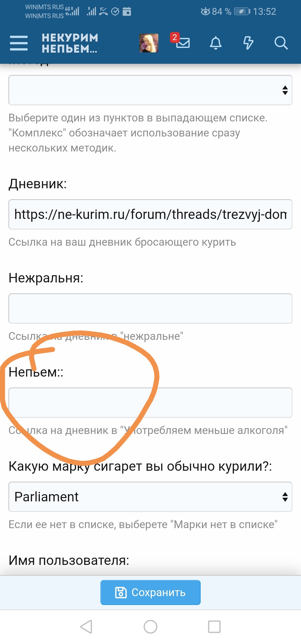
Task: Expand the empty Метод dropdown
Action: pos(145,90)
